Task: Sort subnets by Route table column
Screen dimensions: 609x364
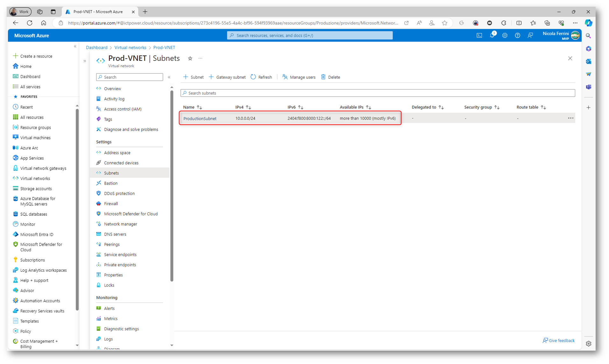Action: 531,107
